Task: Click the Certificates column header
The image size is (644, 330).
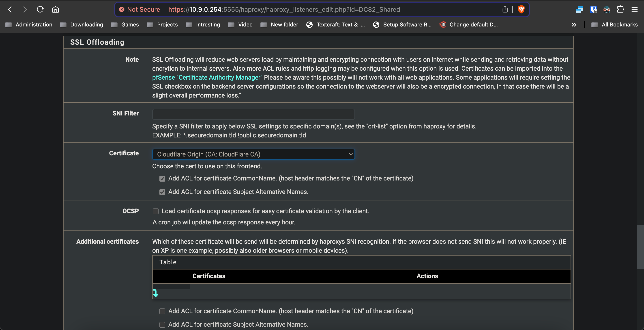Action: [209, 276]
